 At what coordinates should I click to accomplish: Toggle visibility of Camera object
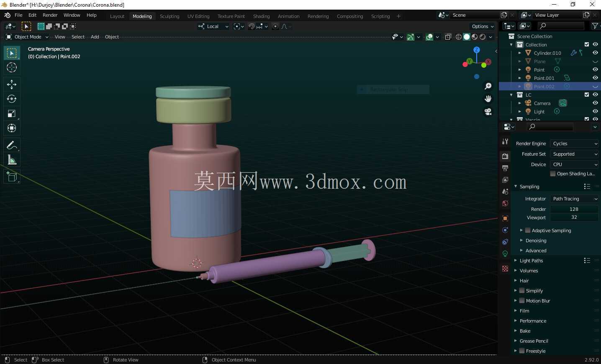point(595,103)
